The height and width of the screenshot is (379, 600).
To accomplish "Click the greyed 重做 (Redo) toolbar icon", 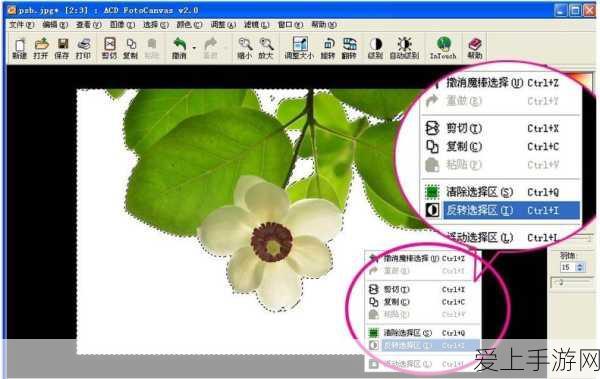I will point(210,48).
